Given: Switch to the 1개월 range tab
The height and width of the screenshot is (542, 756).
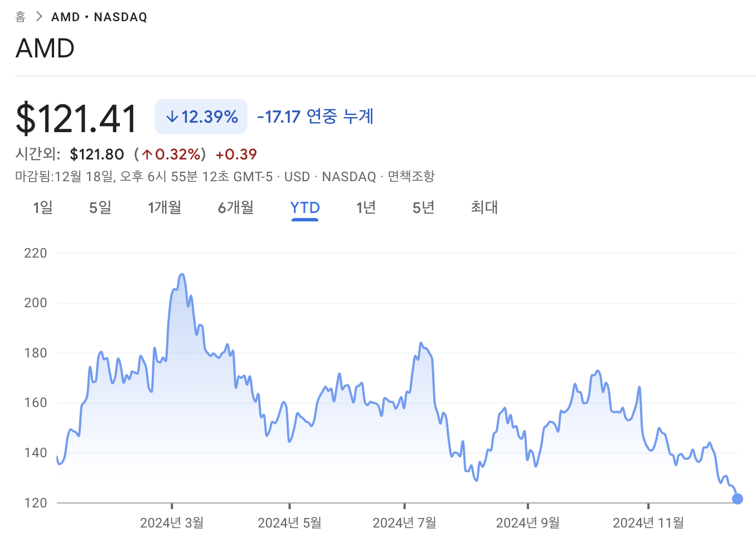Looking at the screenshot, I should 164,208.
